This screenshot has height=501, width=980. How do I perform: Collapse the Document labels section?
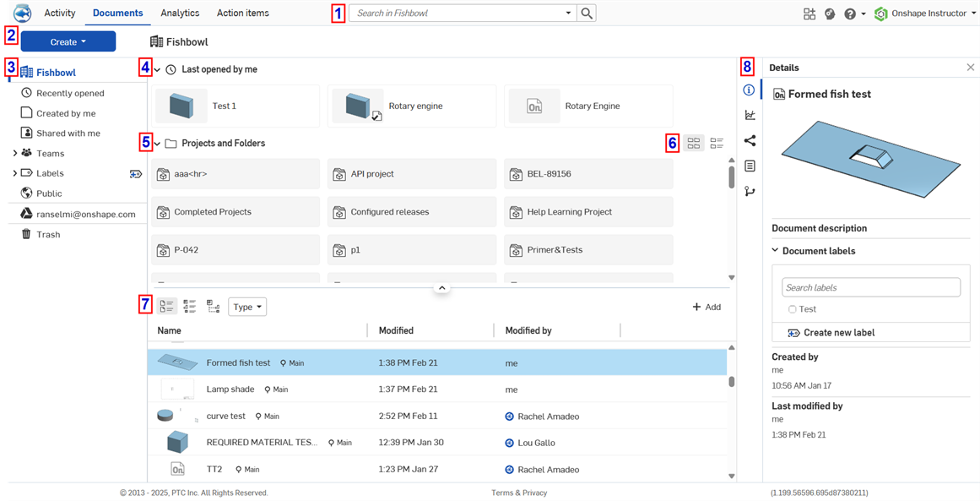click(x=775, y=250)
